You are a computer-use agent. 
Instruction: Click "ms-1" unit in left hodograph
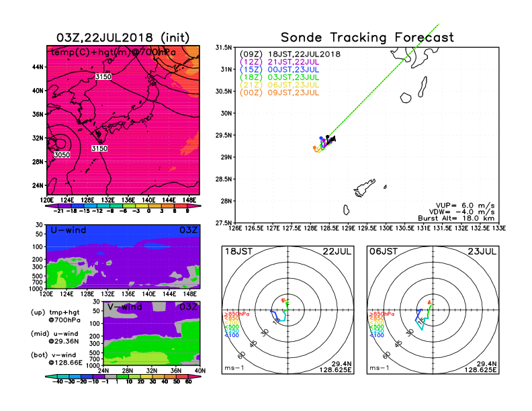234,368
